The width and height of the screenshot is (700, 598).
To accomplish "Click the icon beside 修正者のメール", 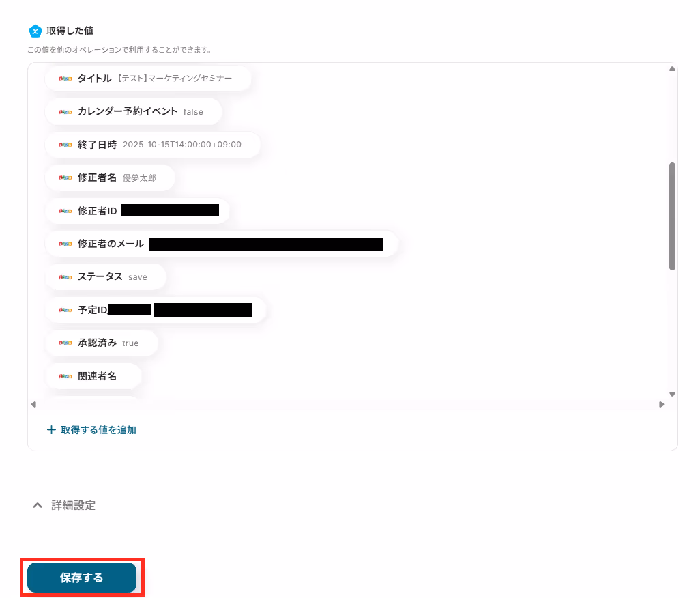I will [65, 244].
